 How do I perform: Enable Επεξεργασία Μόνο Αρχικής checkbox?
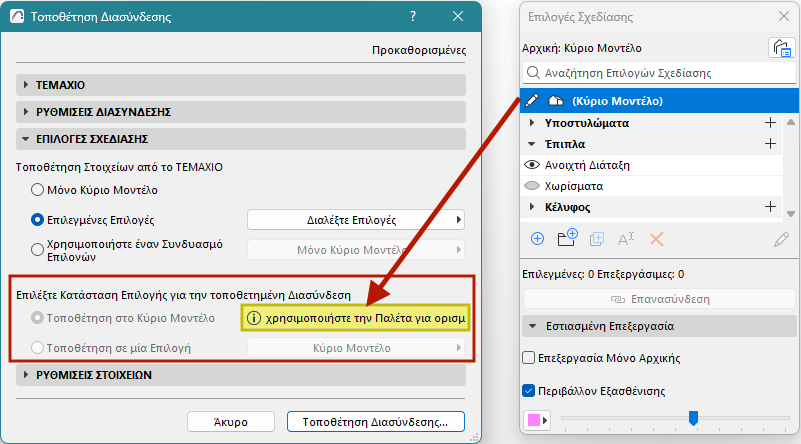tap(529, 358)
